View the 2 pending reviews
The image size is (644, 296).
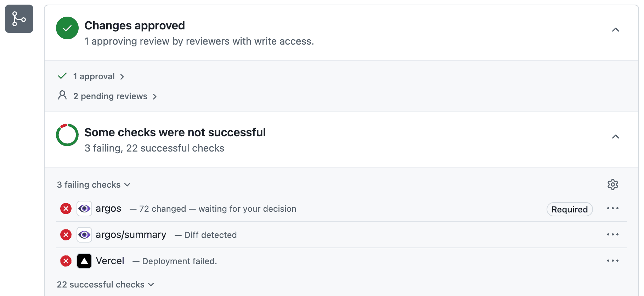click(x=110, y=96)
